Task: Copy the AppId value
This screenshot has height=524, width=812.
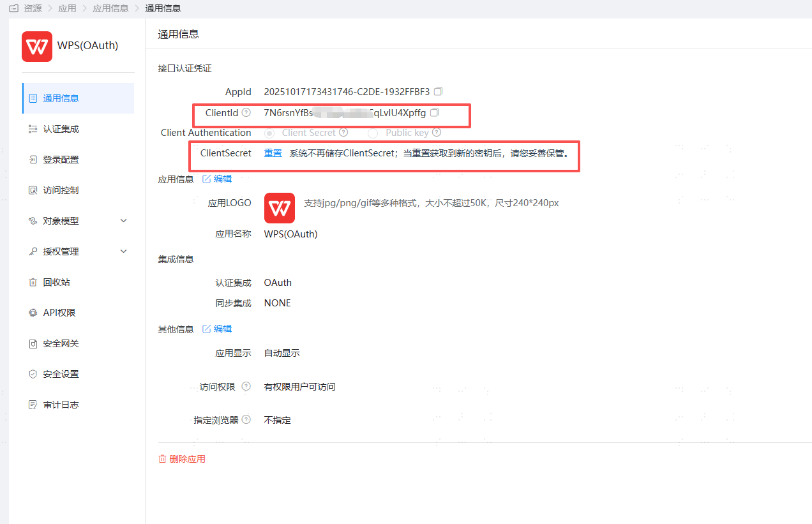Action: coord(439,92)
